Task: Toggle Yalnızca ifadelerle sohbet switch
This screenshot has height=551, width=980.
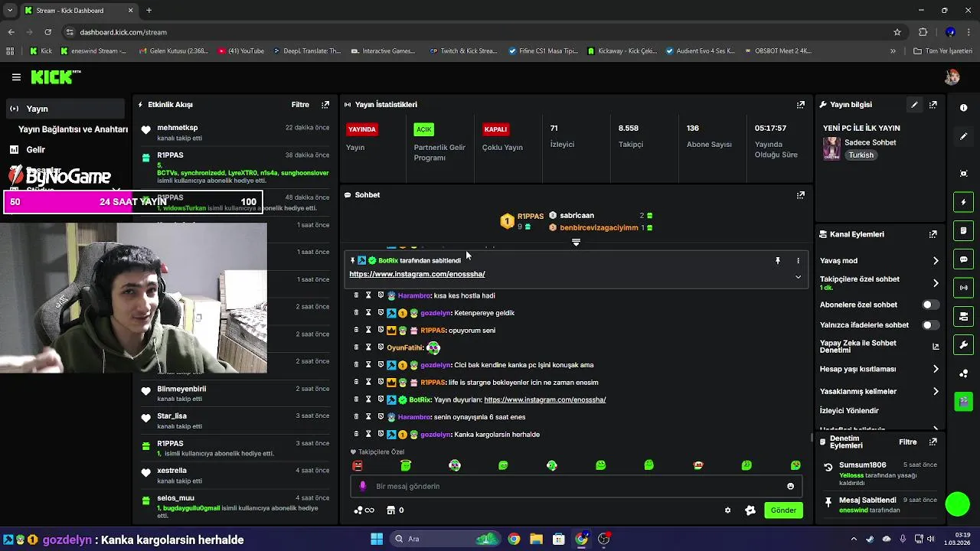Action: pos(930,324)
